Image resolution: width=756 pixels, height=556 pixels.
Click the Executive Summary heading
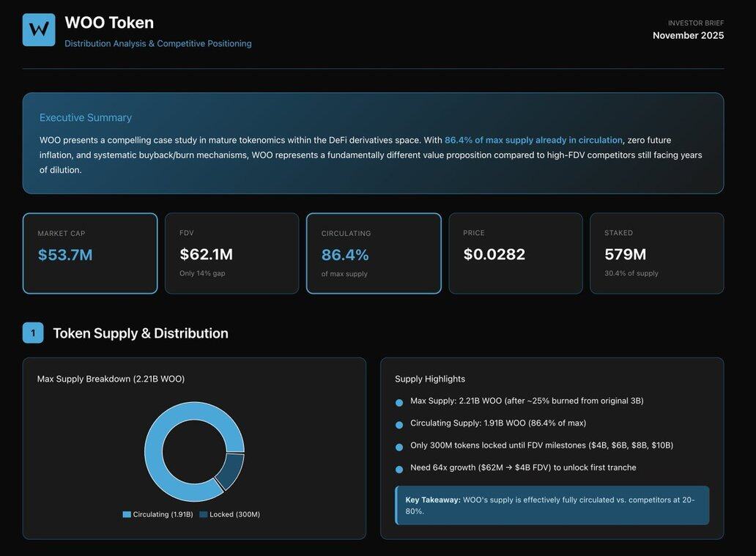(x=86, y=117)
